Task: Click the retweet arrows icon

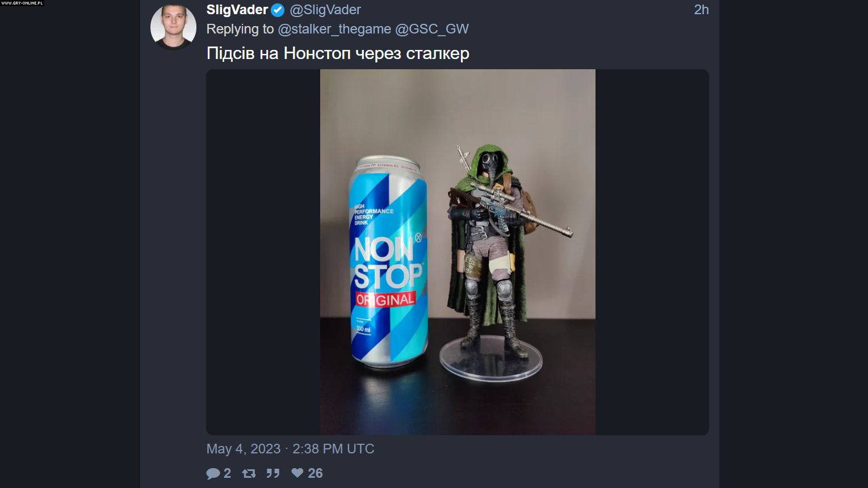Action: click(249, 473)
